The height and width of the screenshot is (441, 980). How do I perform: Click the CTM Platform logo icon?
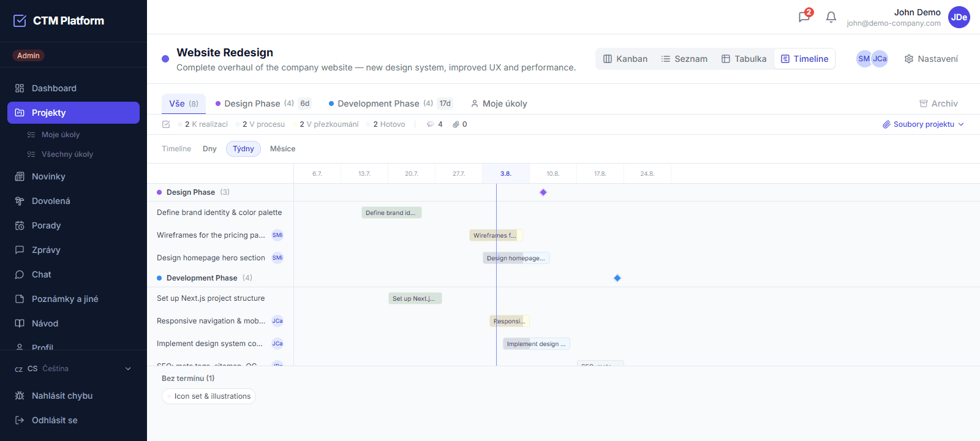click(20, 21)
